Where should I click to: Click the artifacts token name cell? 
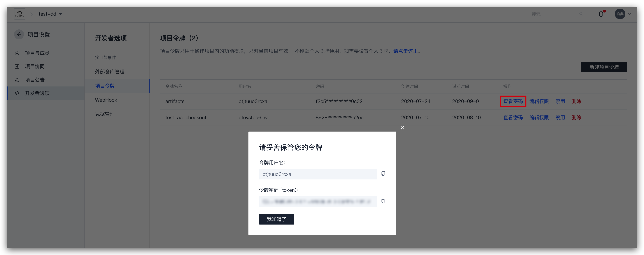coord(175,101)
